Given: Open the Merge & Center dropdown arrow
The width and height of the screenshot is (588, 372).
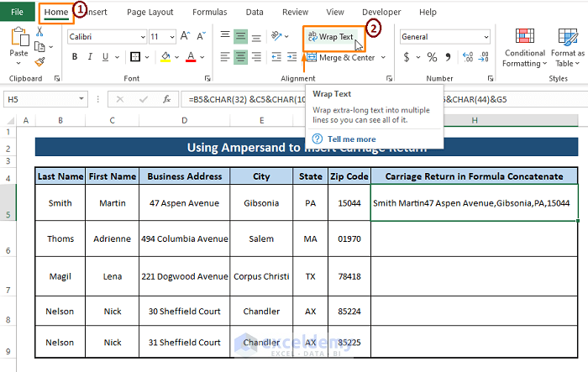Looking at the screenshot, I should [383, 58].
